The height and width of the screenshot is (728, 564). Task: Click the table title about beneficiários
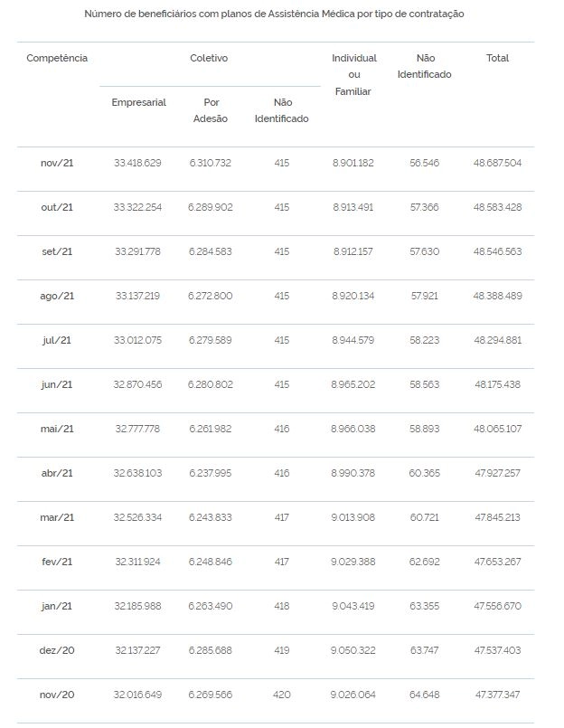click(275, 14)
